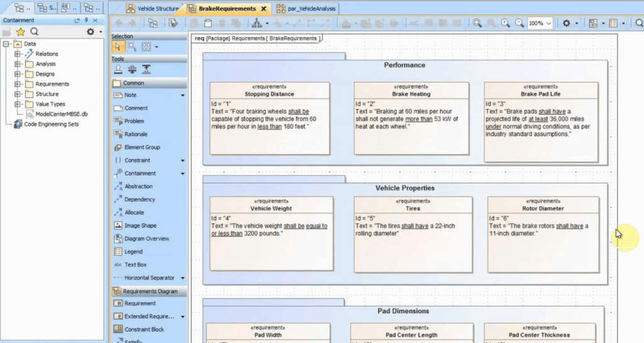Close the Containment panel
Screen dimensions: 644x343
[96, 20]
